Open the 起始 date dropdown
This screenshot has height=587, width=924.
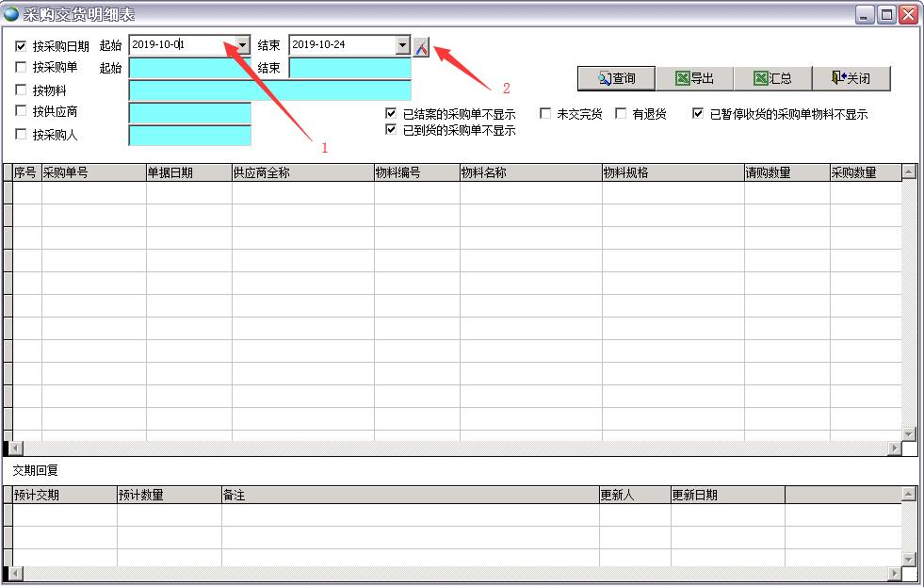[243, 45]
